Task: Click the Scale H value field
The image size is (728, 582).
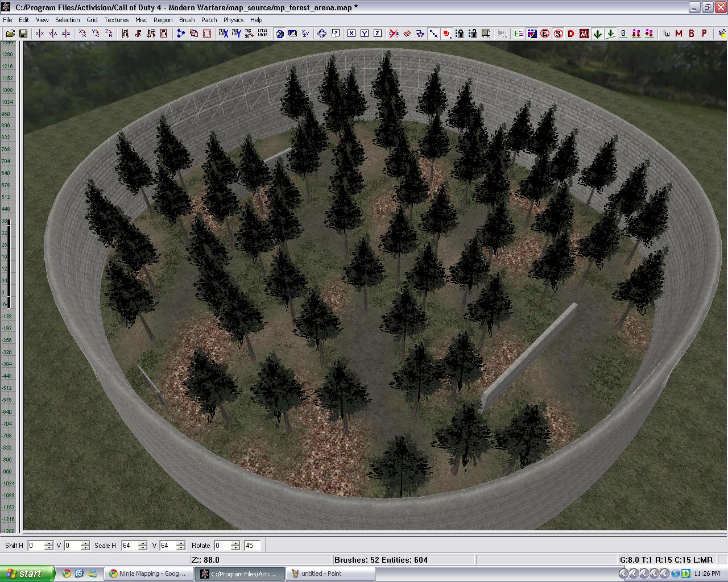Action: [129, 546]
